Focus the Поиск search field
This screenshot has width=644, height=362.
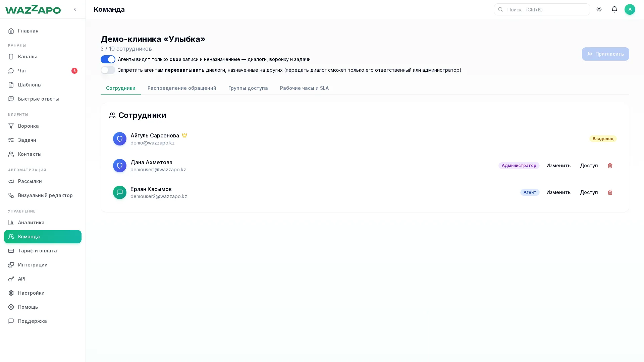click(x=542, y=9)
